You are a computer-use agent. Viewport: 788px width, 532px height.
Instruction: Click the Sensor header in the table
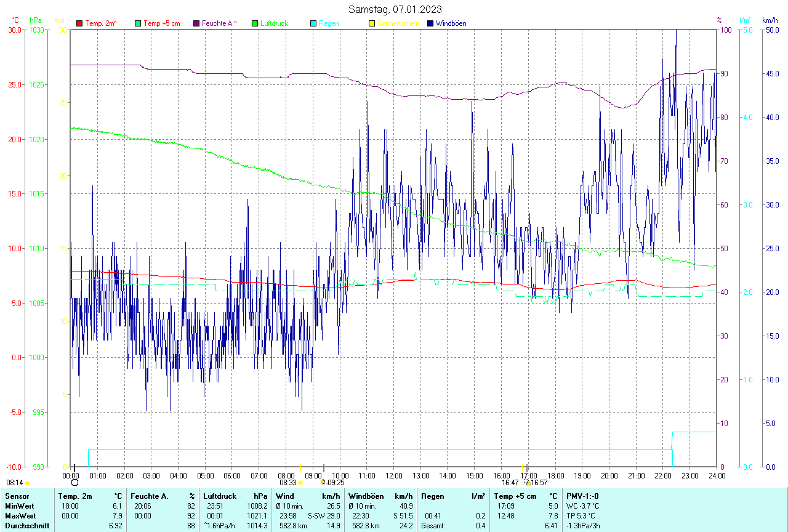(16, 496)
